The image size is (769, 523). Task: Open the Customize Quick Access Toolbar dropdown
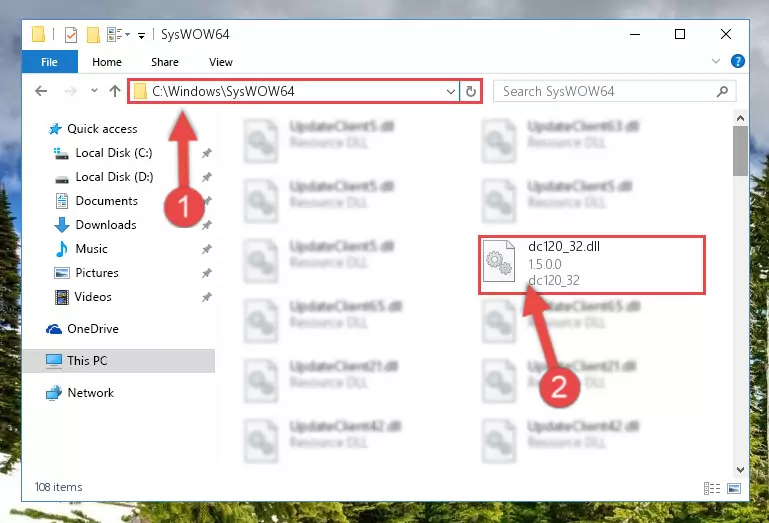[141, 35]
